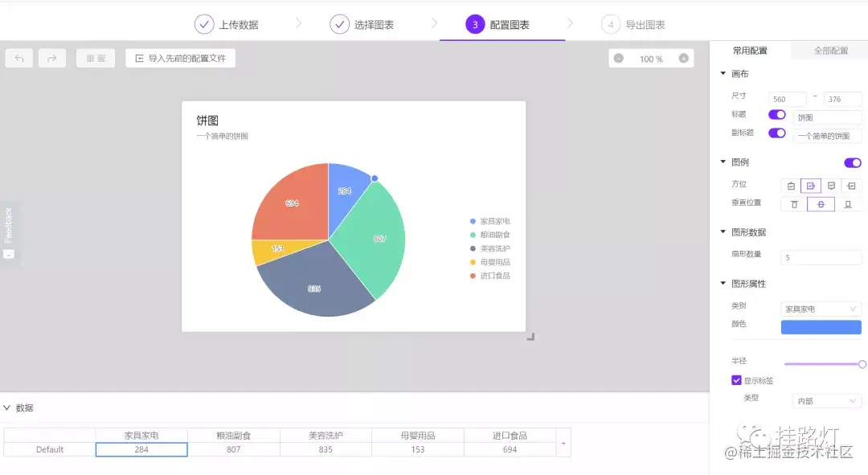Uncheck the 显示标签 checkbox

pyautogui.click(x=736, y=380)
